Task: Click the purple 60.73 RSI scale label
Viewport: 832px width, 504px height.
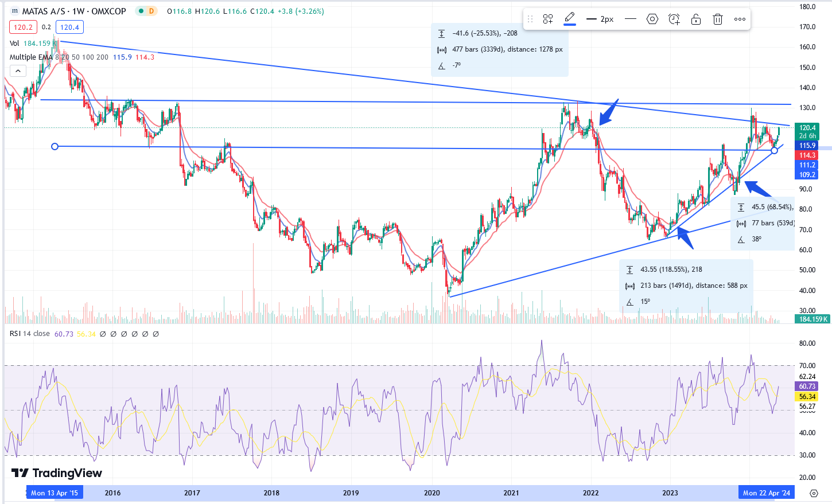Action: click(x=807, y=386)
